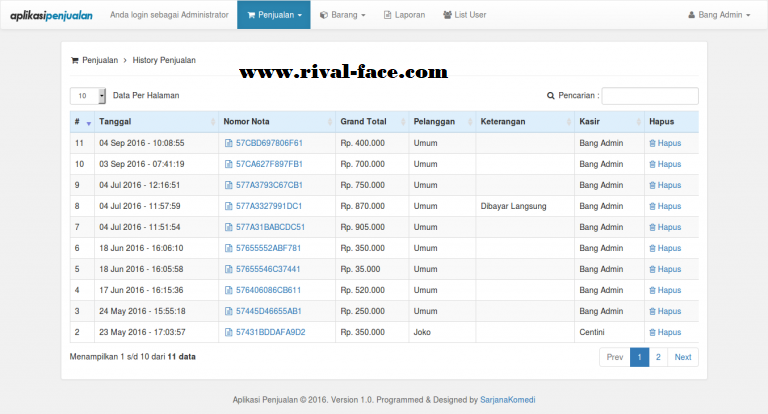
Task: Go to List User
Action: coord(464,15)
